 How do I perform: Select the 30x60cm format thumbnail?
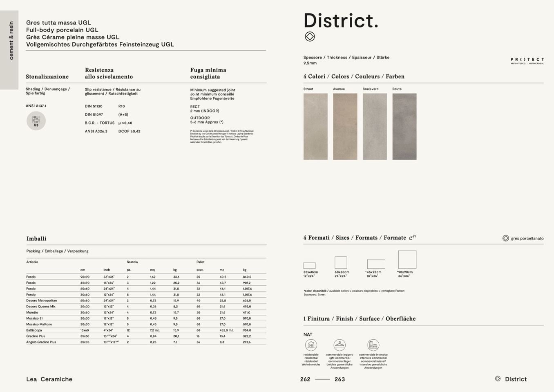(309, 266)
